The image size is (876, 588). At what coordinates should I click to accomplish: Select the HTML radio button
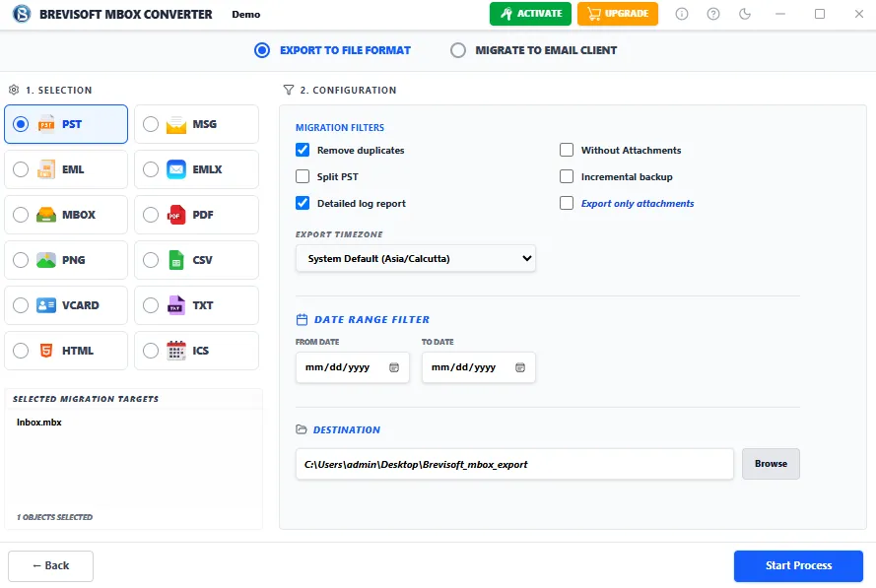[x=21, y=350]
